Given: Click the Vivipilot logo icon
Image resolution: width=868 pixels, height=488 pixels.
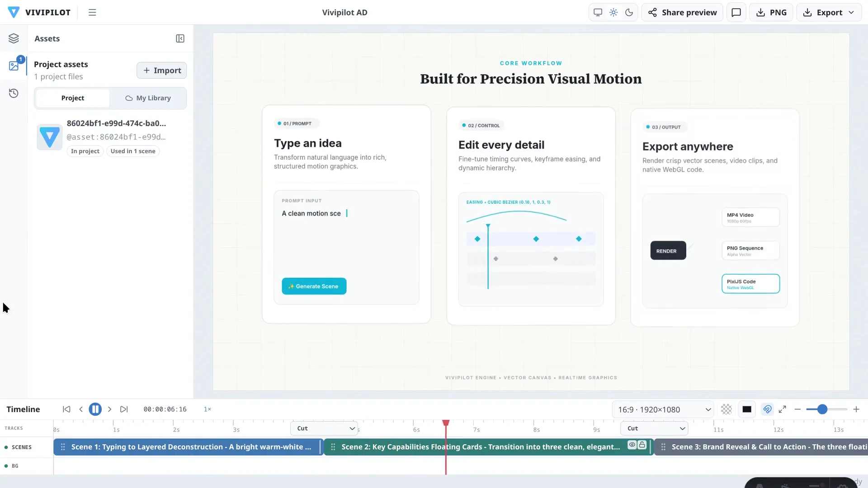Looking at the screenshot, I should coord(14,12).
